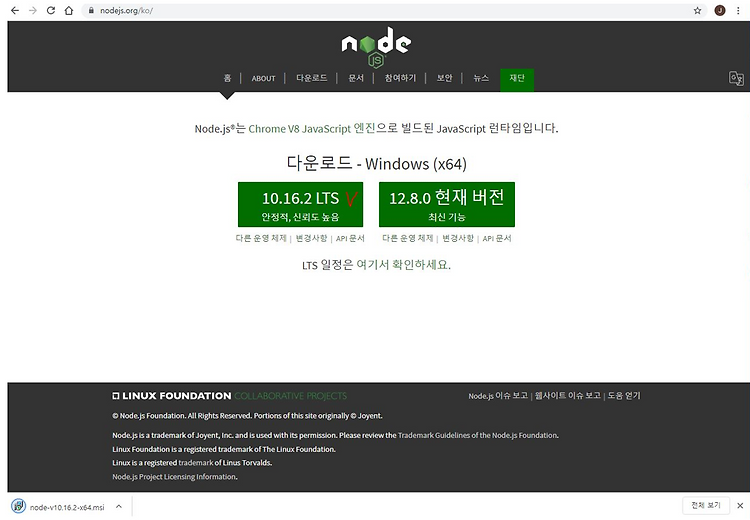This screenshot has height=520, width=750.
Task: Click API 문서 under 12.8.0 button
Action: [497, 238]
